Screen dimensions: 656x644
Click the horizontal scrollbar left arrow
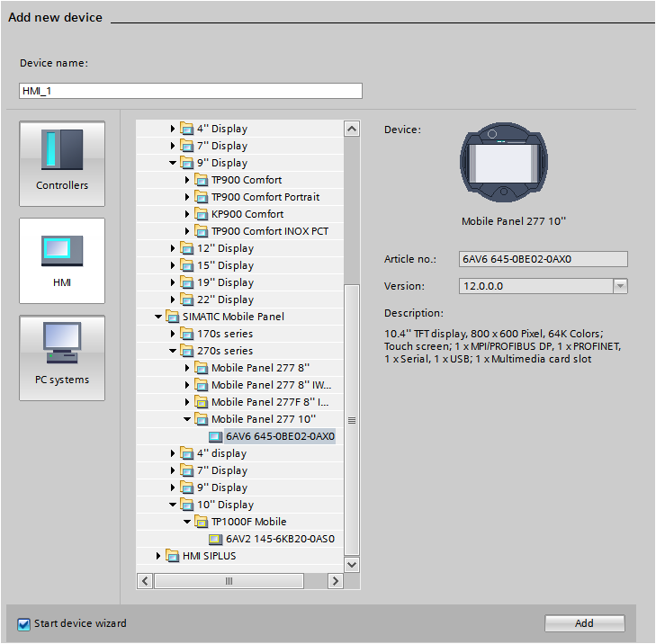(x=145, y=581)
